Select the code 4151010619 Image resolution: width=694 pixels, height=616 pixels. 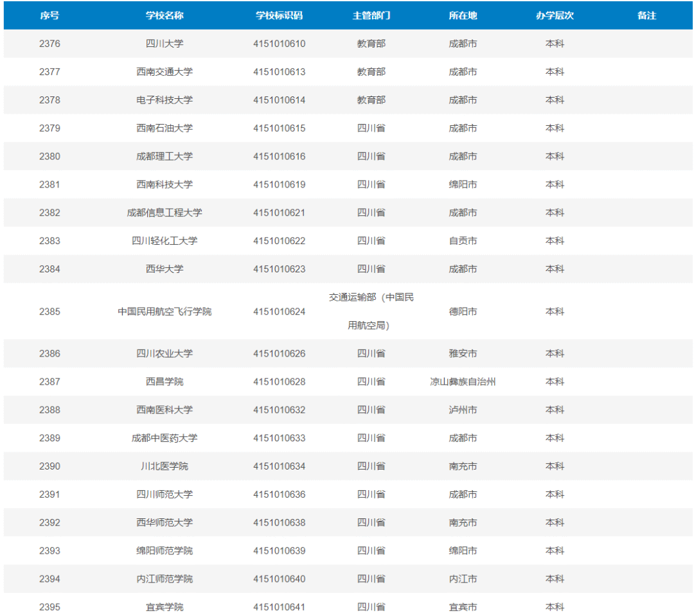coord(280,184)
